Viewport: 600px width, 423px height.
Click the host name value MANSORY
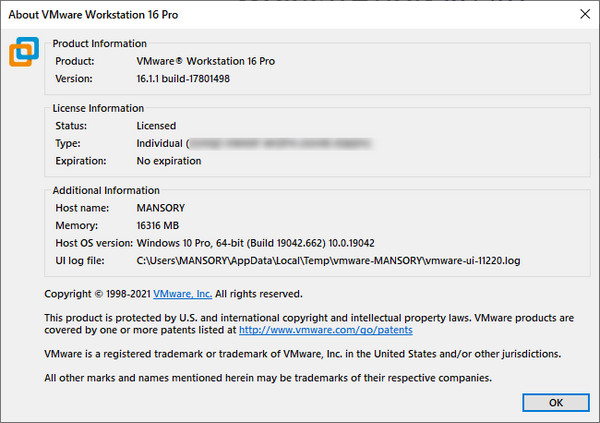coord(161,209)
